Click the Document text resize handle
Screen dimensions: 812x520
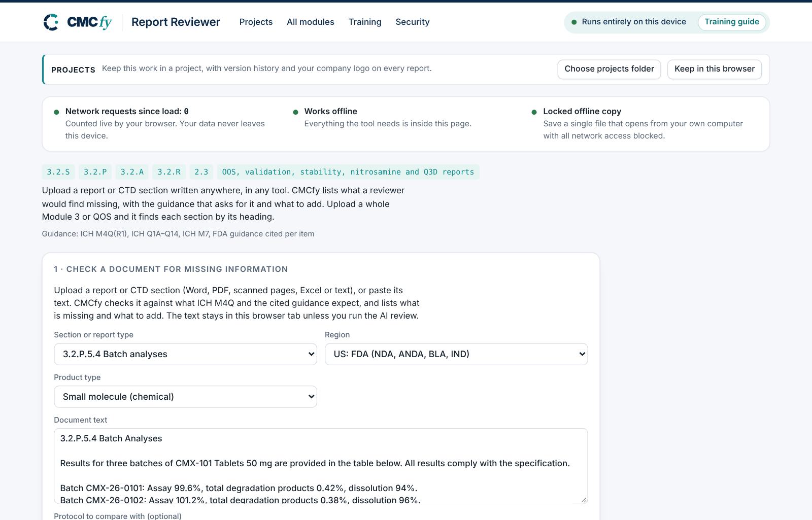(x=584, y=500)
